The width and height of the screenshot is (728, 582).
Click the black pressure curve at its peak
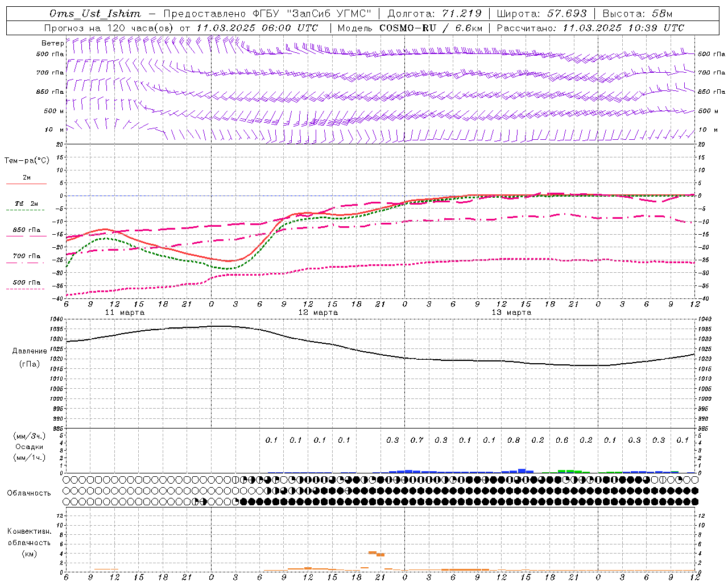pyautogui.click(x=219, y=326)
